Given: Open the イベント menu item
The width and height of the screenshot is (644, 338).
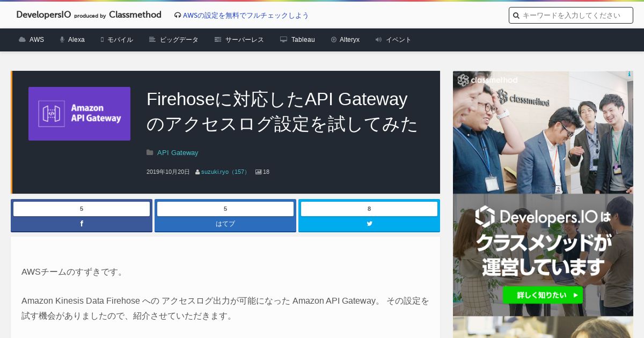Looking at the screenshot, I should (393, 40).
